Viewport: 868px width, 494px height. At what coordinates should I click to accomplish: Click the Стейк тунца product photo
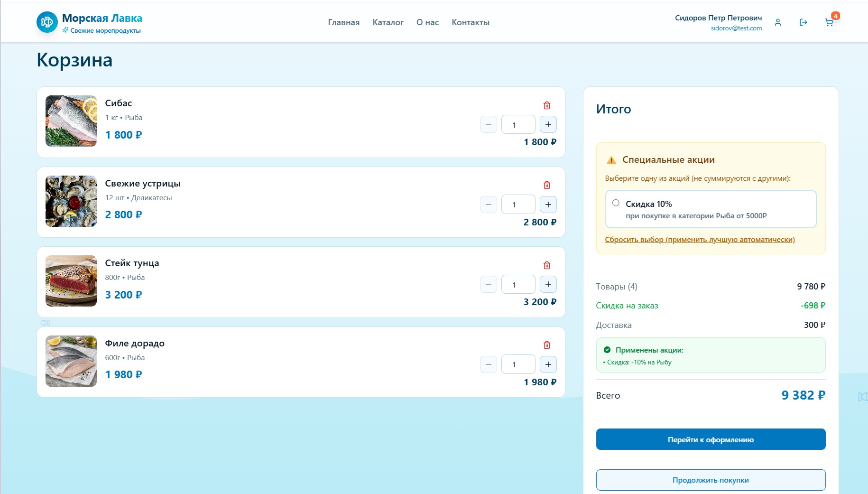(x=71, y=281)
